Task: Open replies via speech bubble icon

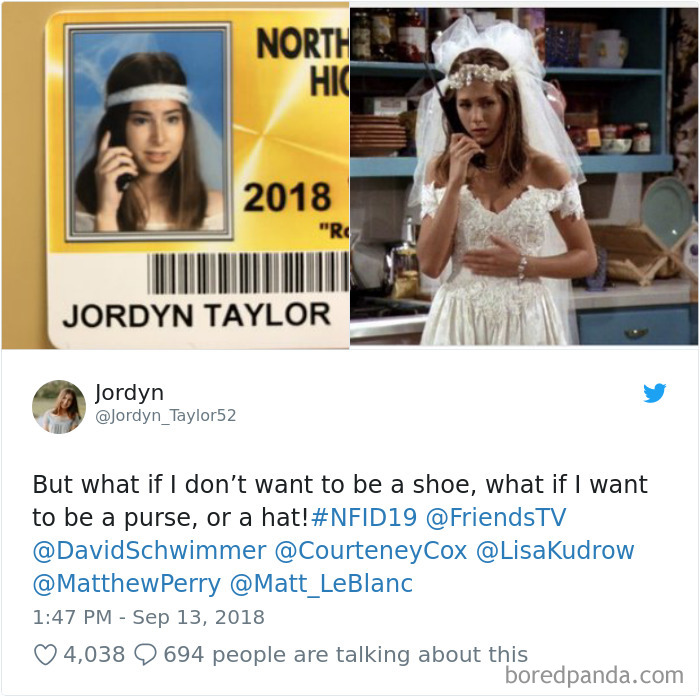Action: [x=146, y=655]
